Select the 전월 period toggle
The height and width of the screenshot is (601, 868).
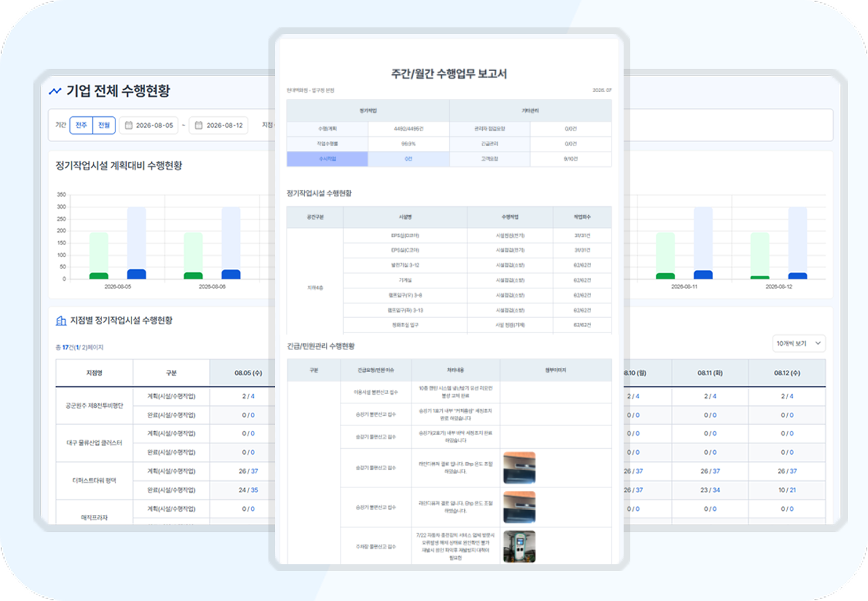[103, 126]
